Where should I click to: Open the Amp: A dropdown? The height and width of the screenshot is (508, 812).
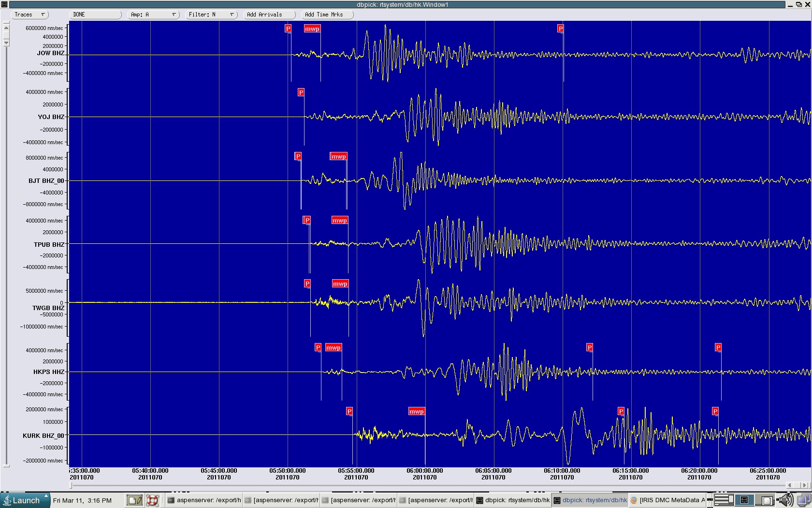tap(152, 15)
